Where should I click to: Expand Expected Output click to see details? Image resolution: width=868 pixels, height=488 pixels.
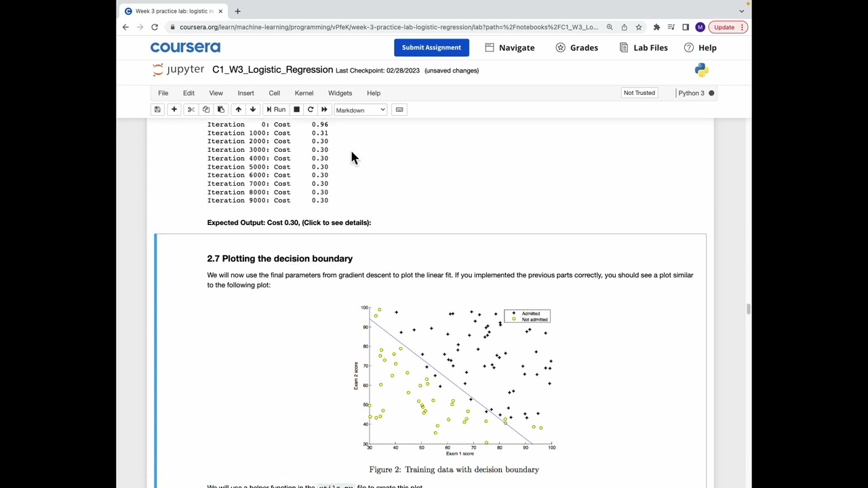(289, 222)
